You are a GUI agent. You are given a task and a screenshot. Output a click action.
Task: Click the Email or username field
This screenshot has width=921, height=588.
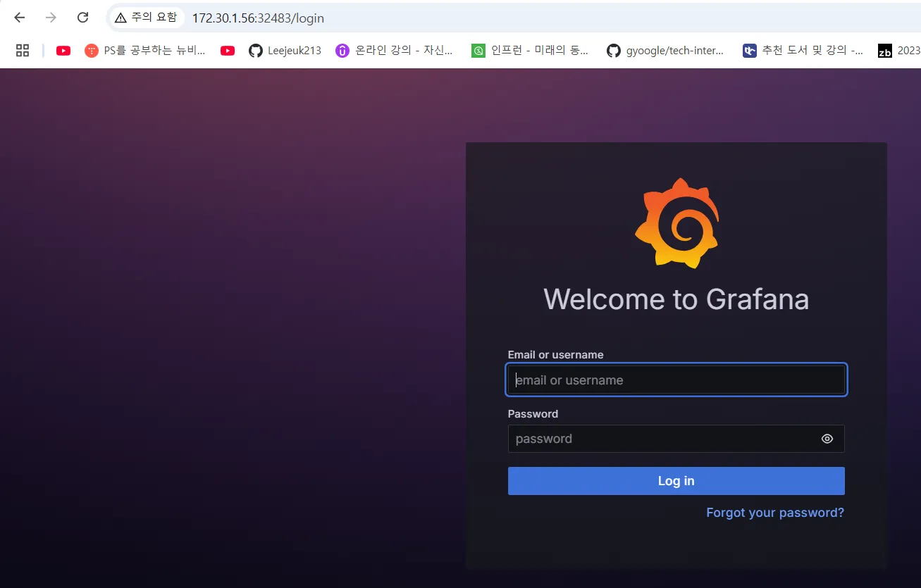coord(676,380)
